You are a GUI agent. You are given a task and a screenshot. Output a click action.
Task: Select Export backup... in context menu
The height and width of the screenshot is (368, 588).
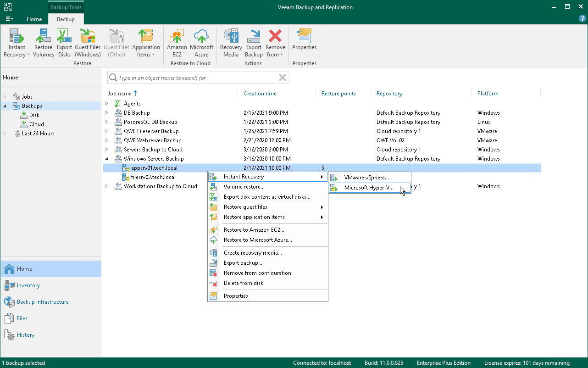(x=268, y=263)
